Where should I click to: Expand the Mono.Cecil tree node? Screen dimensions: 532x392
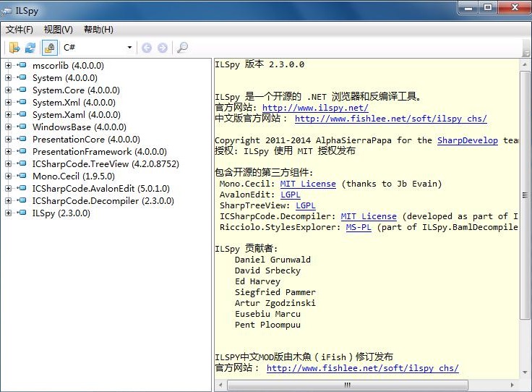click(8, 176)
